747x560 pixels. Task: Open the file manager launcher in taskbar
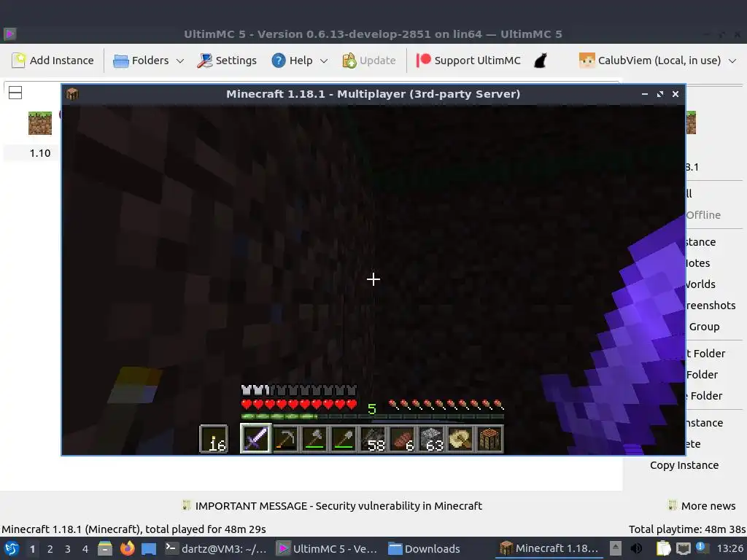105,548
